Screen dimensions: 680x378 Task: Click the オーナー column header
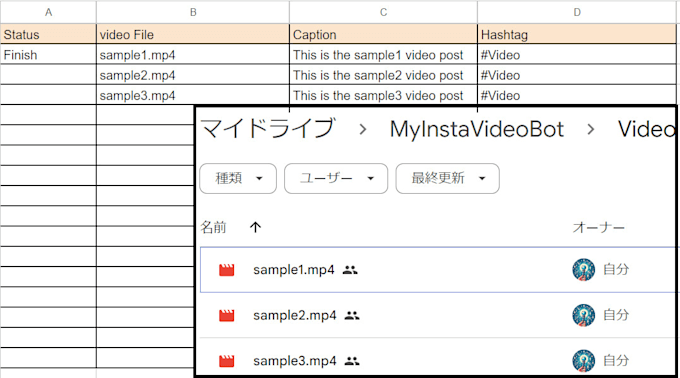coord(598,227)
